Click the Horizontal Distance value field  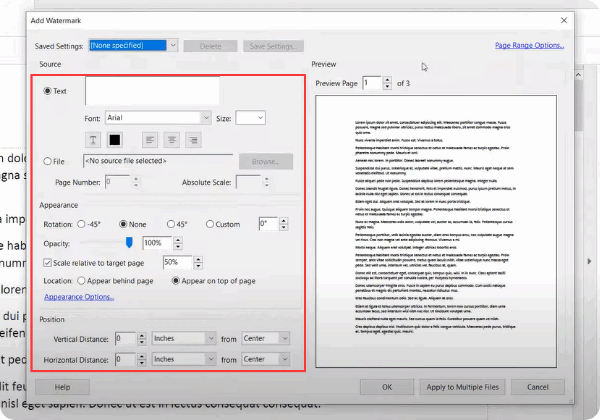(x=126, y=359)
